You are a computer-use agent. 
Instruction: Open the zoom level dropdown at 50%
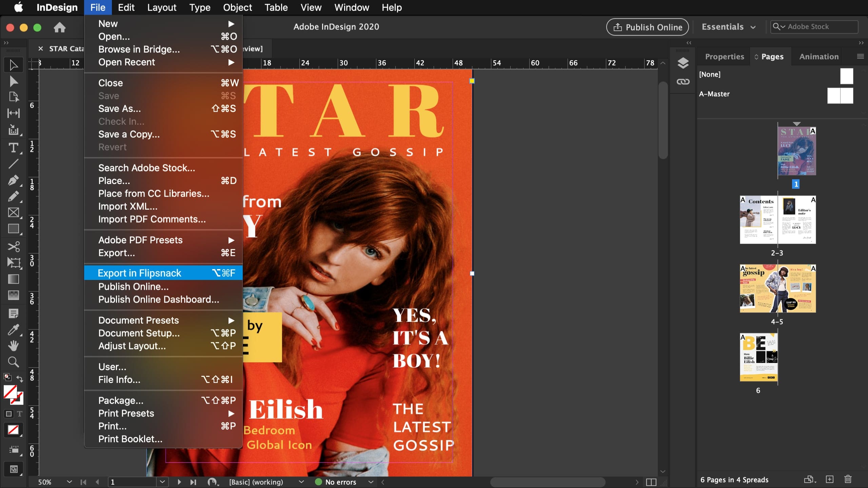69,482
